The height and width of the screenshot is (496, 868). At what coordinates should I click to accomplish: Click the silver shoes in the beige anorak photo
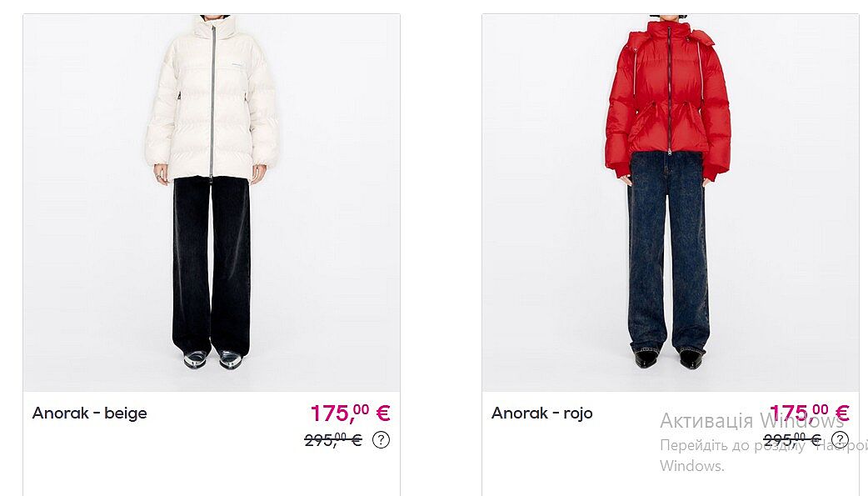(213, 359)
